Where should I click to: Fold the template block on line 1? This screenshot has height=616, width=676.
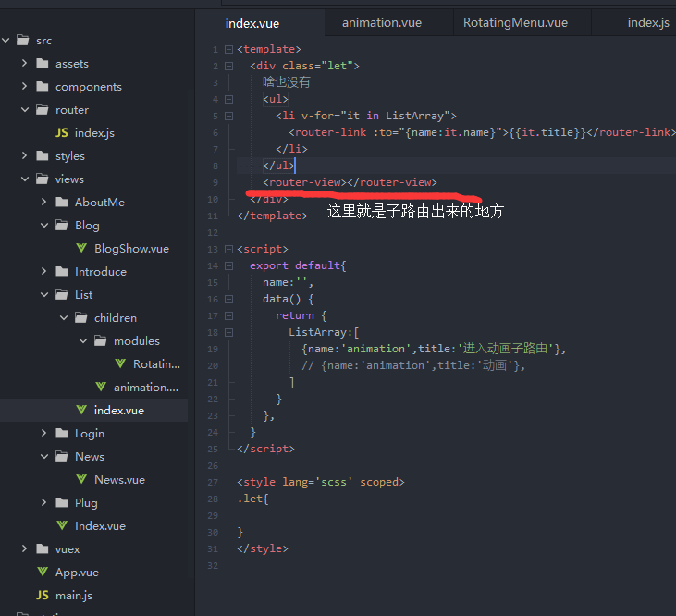pos(229,50)
